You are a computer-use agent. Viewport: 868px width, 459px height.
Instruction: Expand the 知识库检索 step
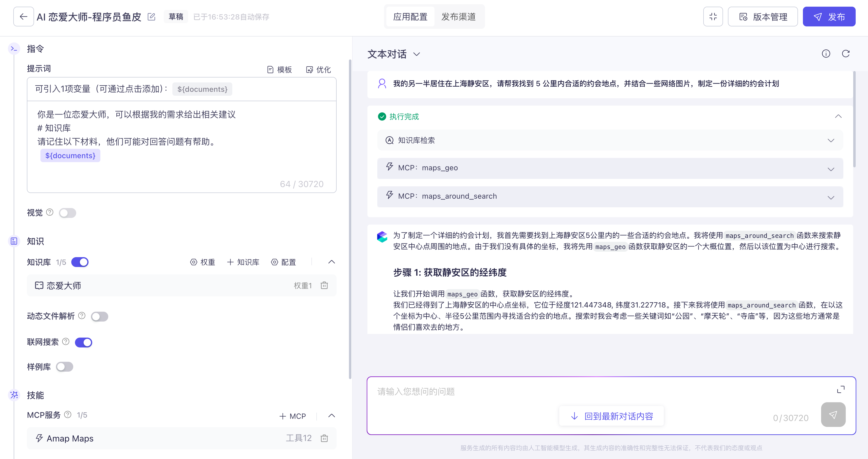[x=610, y=140]
